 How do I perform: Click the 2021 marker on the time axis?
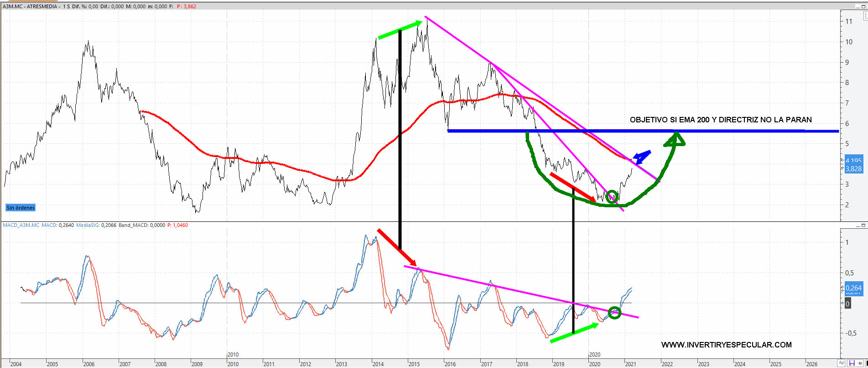630,364
